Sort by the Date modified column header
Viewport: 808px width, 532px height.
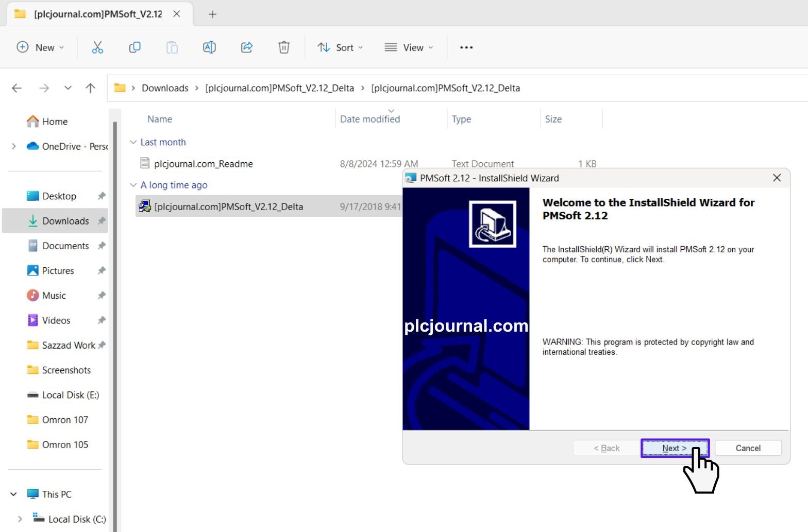click(370, 119)
